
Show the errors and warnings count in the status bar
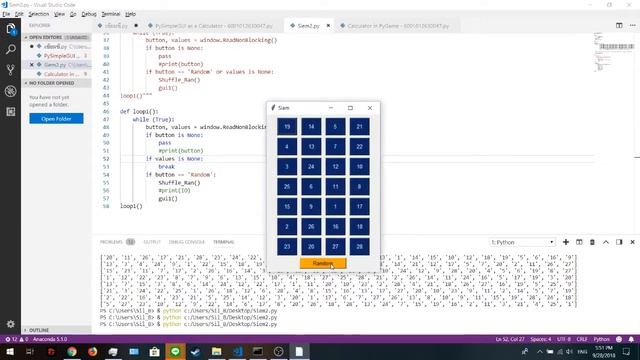coord(16,339)
